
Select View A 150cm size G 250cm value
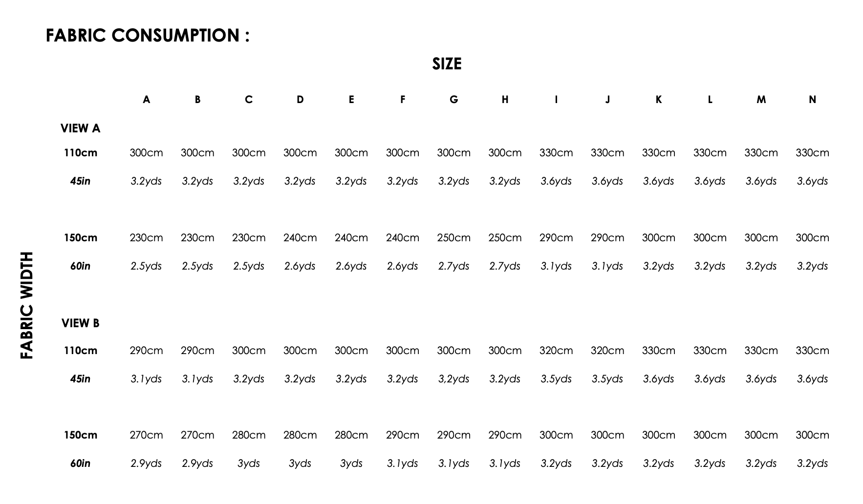pos(453,238)
